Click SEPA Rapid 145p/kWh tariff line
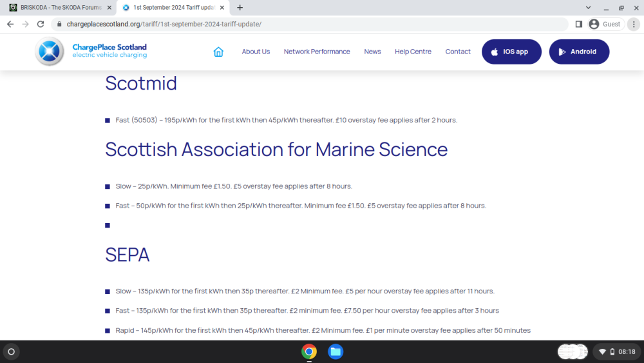 tap(323, 330)
